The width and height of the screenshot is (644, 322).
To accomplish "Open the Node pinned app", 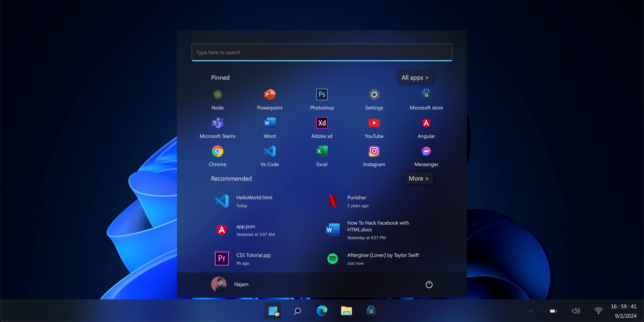I will click(217, 100).
